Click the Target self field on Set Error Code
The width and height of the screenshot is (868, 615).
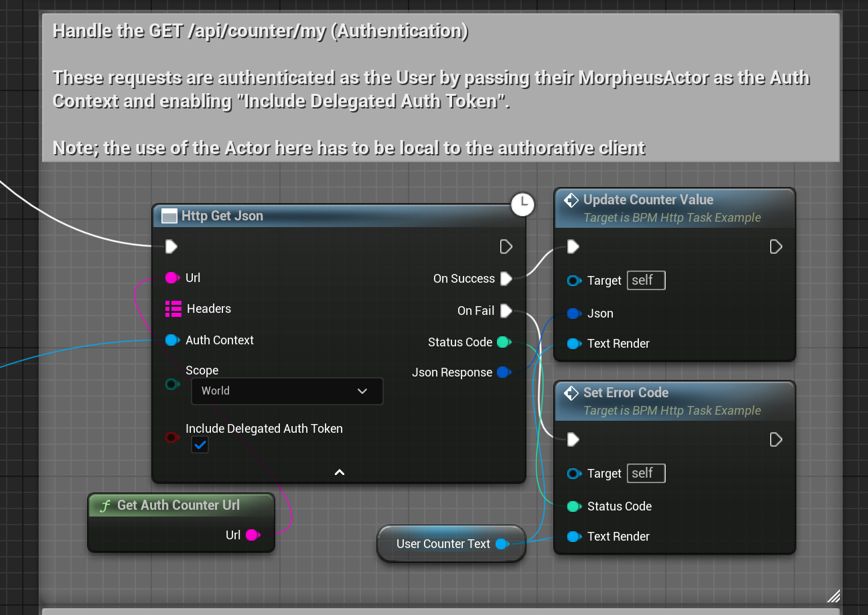coord(646,474)
